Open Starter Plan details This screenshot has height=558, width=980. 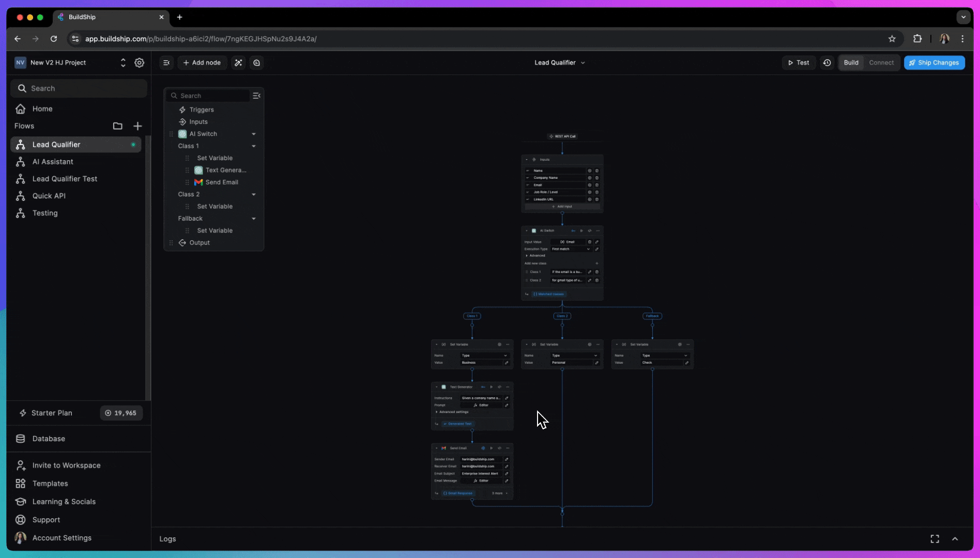coord(52,413)
